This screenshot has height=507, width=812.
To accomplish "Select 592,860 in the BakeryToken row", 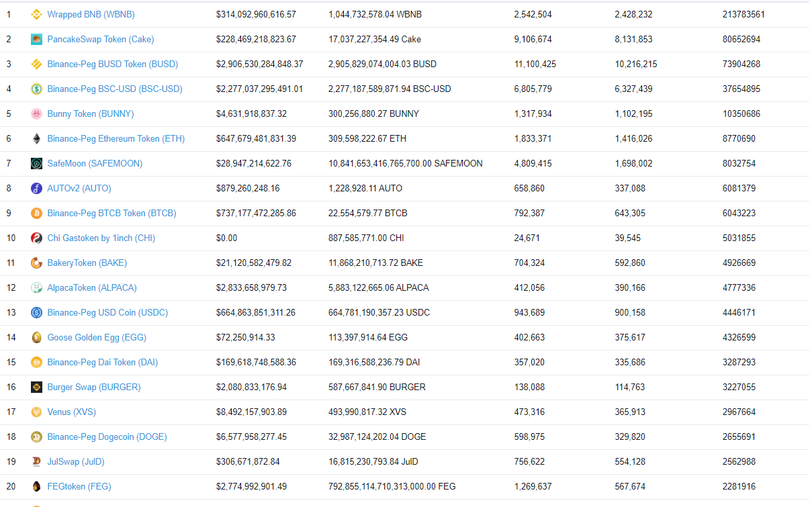I will point(630,263).
